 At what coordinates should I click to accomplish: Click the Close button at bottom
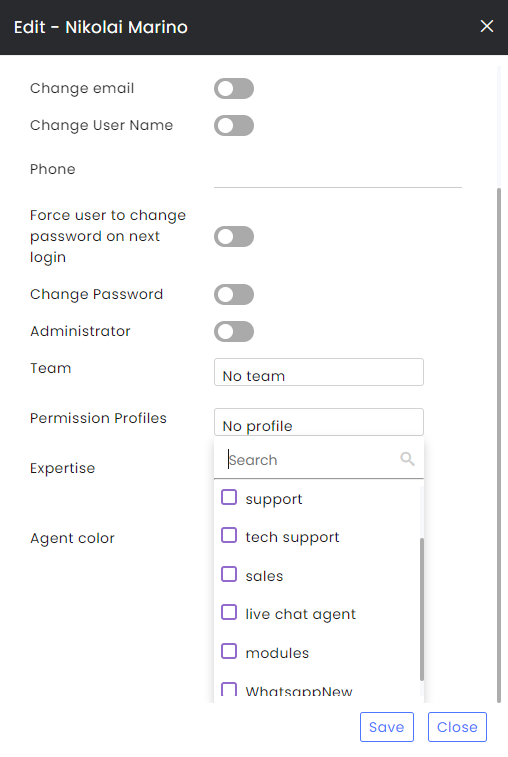click(x=457, y=727)
